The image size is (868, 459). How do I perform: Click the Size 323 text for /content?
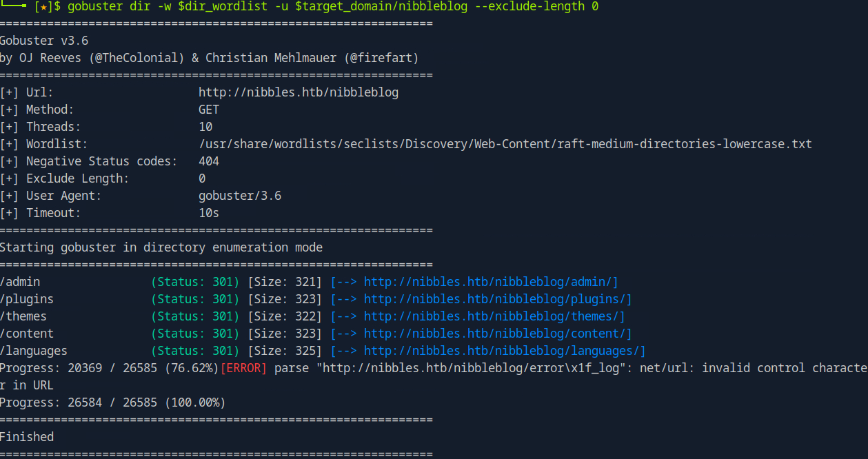coord(285,334)
